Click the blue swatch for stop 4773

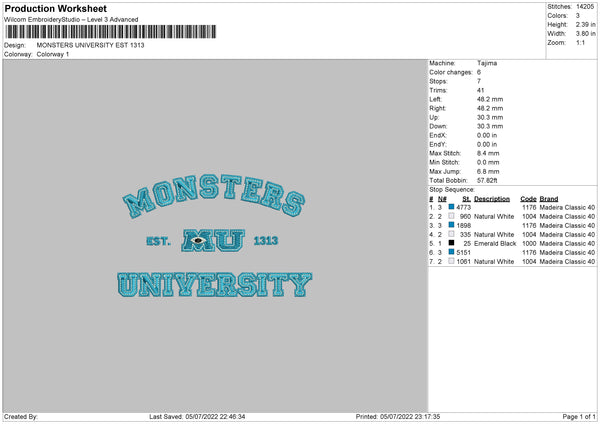451,207
